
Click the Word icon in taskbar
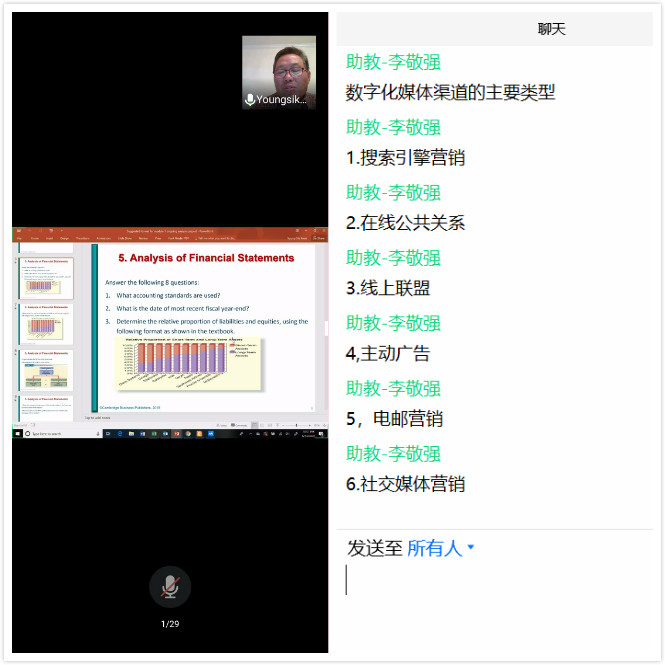tap(167, 434)
